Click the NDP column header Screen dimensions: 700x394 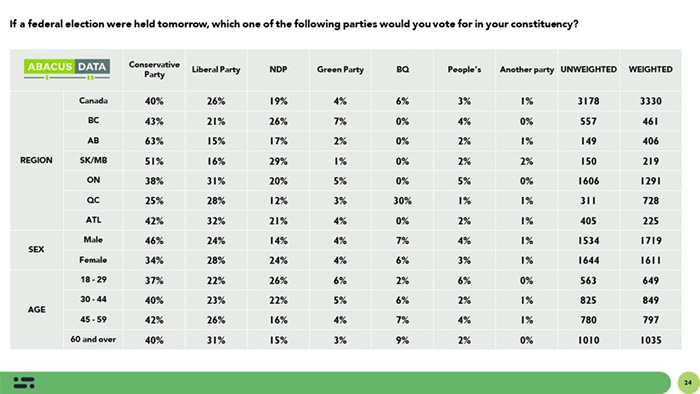278,70
